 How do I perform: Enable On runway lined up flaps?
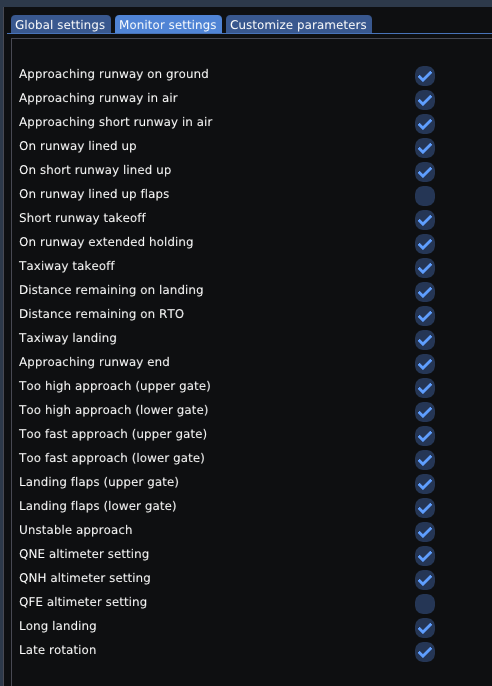pyautogui.click(x=425, y=196)
